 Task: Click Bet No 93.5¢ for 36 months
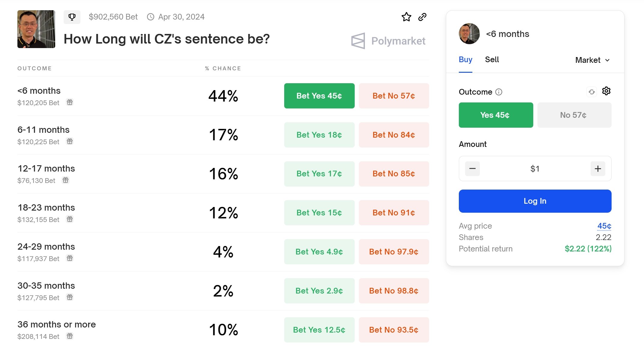point(394,330)
